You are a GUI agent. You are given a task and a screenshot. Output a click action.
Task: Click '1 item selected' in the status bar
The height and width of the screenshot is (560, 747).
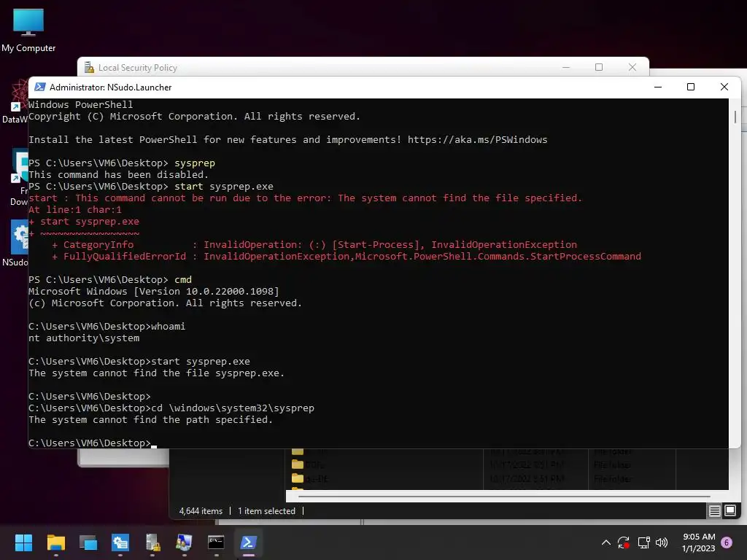(266, 511)
